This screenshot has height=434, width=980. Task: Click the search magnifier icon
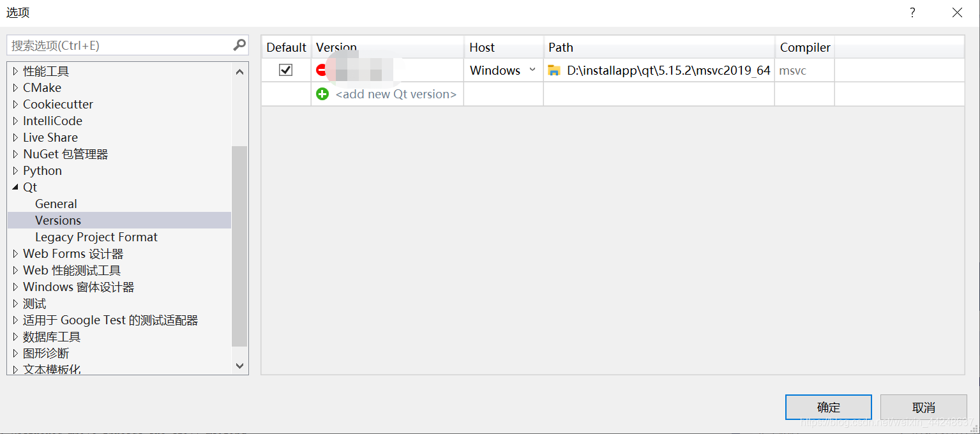tap(239, 45)
